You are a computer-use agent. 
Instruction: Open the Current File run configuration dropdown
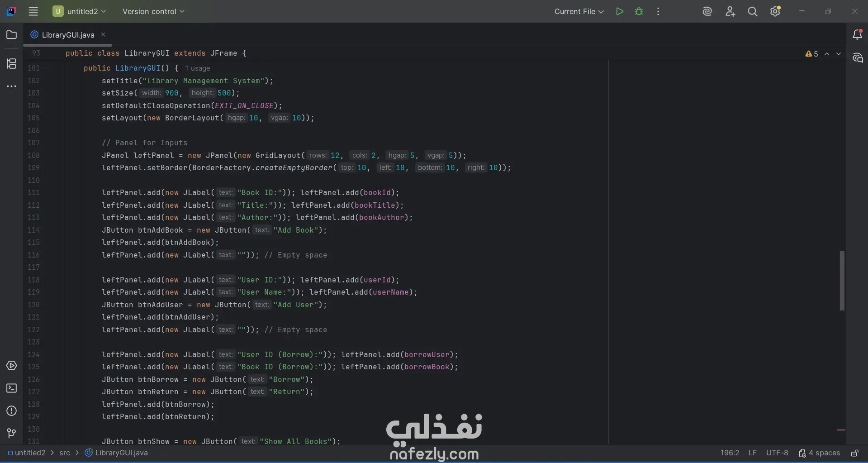click(x=579, y=11)
